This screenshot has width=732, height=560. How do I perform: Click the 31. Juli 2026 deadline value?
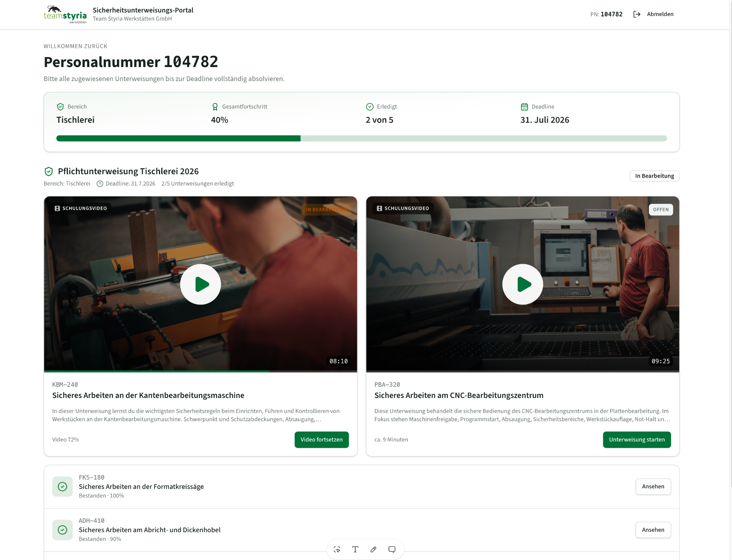[x=544, y=120]
